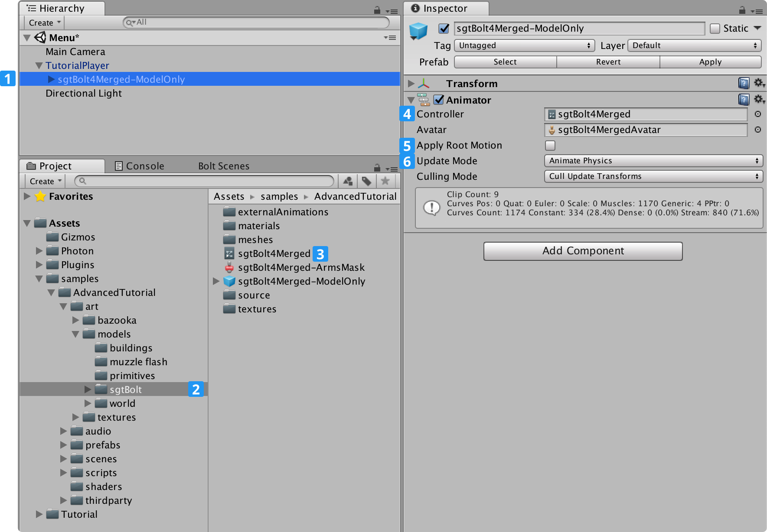
Task: Switch to the Project tab
Action: (62, 166)
